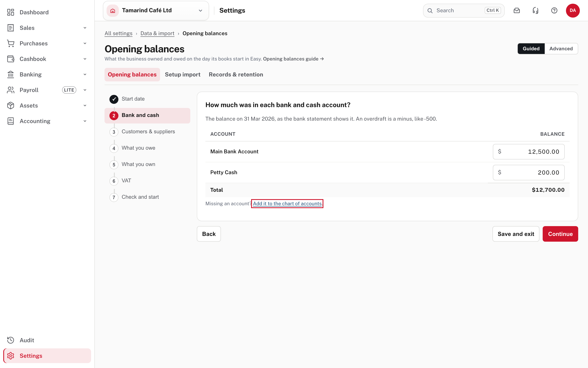Jump to Customers & suppliers step
588x368 pixels.
point(147,132)
